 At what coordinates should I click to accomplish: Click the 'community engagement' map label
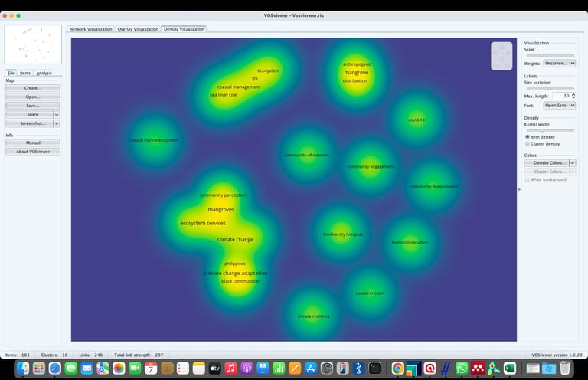point(371,166)
